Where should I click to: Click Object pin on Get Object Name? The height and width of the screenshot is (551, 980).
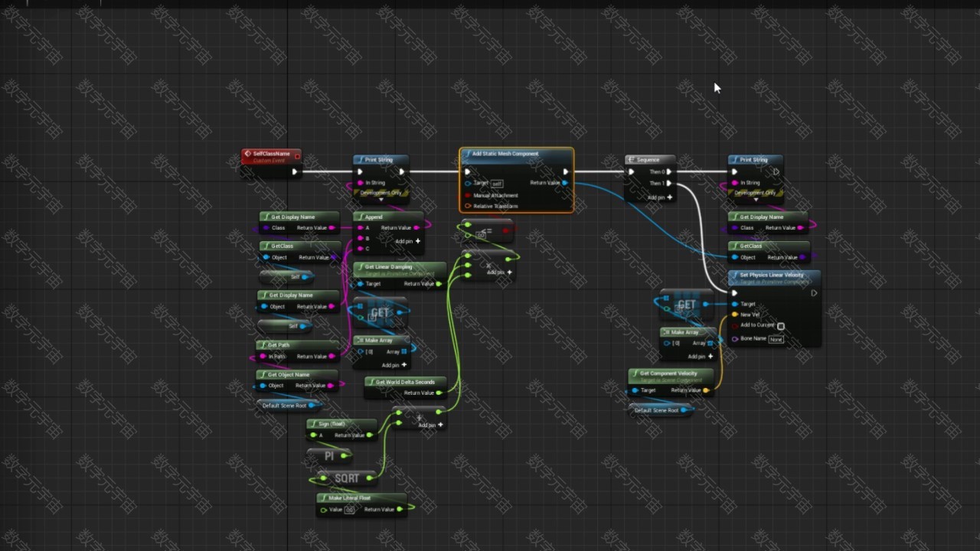263,385
